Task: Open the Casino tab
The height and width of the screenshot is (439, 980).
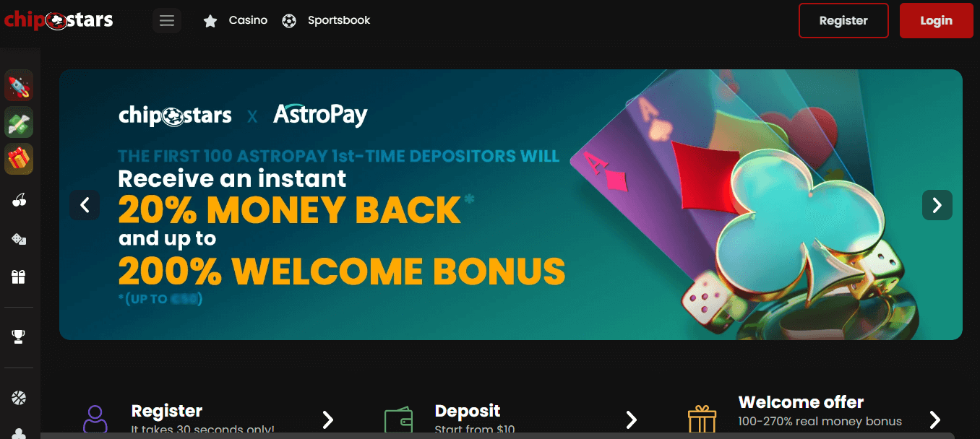Action: [x=236, y=20]
